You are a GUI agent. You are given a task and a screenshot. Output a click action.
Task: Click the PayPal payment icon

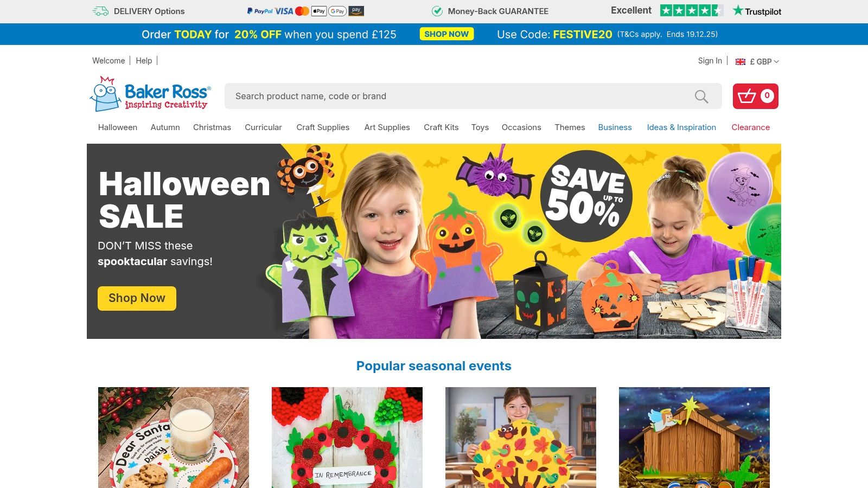pyautogui.click(x=259, y=11)
